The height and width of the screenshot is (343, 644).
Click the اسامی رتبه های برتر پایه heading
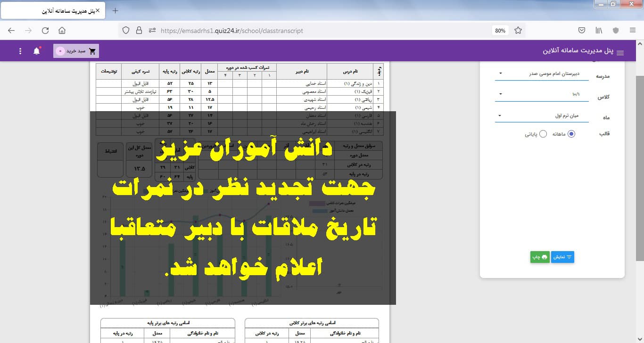pos(168,323)
